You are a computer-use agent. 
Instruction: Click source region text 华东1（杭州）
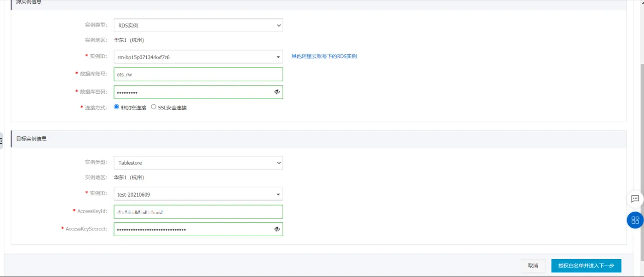tap(129, 40)
